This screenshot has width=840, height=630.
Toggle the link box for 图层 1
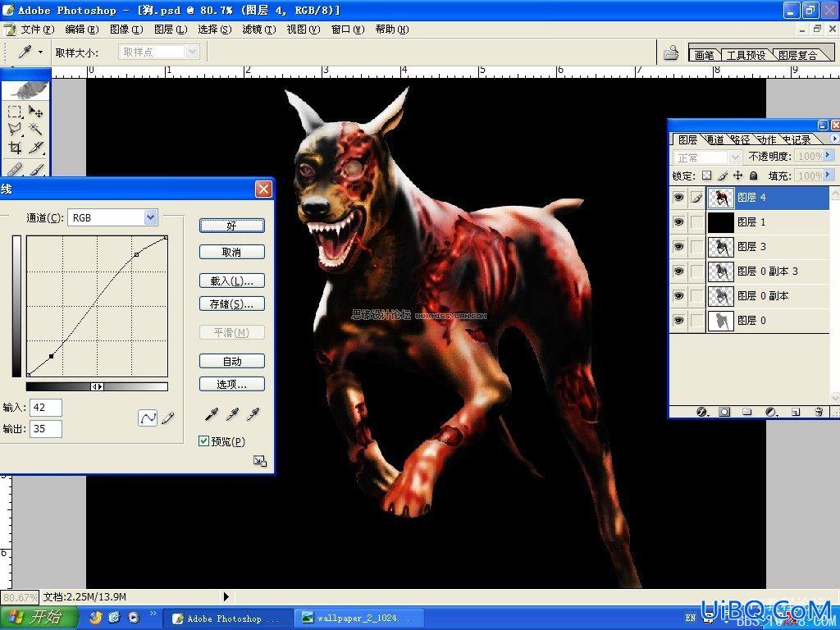pos(696,221)
